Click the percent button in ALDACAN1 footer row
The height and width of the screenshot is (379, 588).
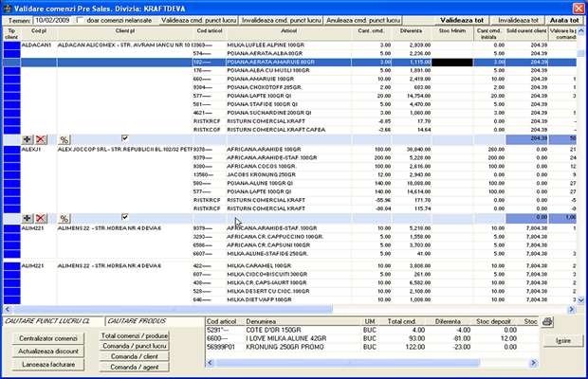[x=64, y=139]
